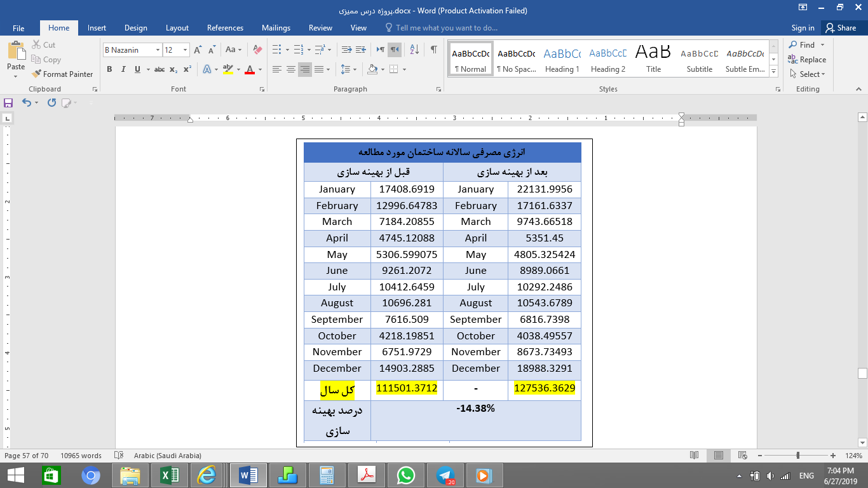Screen dimensions: 868x488
Task: Clear all formatting with the eraser icon
Action: (257, 50)
